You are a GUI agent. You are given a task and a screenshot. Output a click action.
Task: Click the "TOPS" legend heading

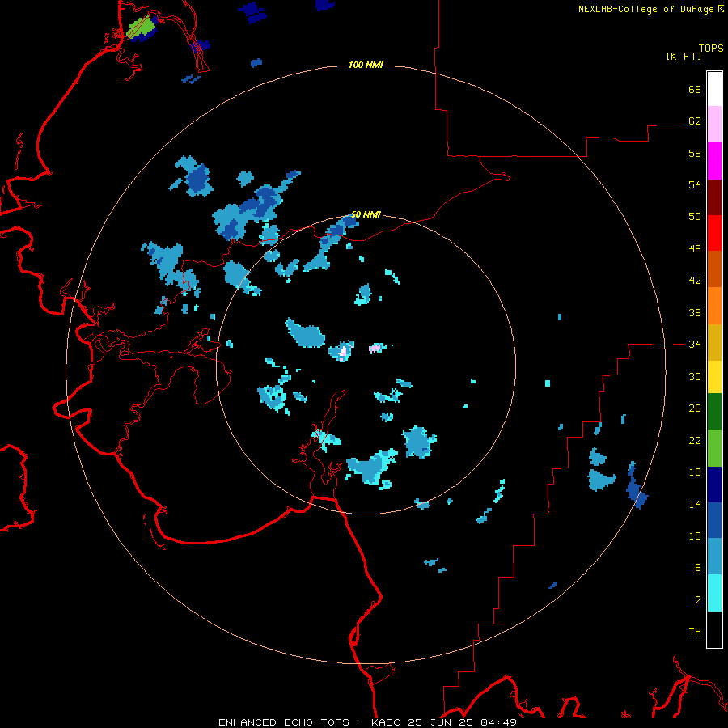point(711,48)
